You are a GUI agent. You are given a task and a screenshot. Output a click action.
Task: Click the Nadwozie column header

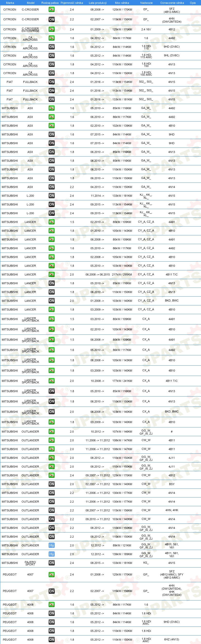[x=147, y=3]
